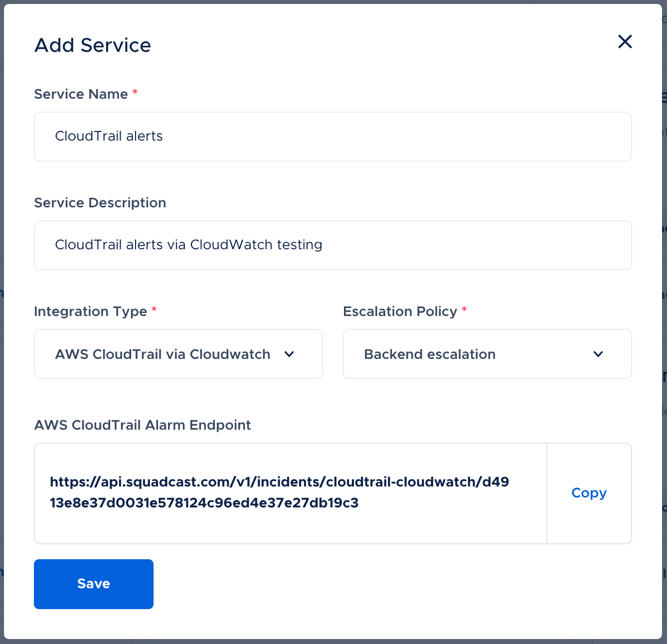
Task: Open the Escalation Policy dropdown
Action: [x=488, y=354]
